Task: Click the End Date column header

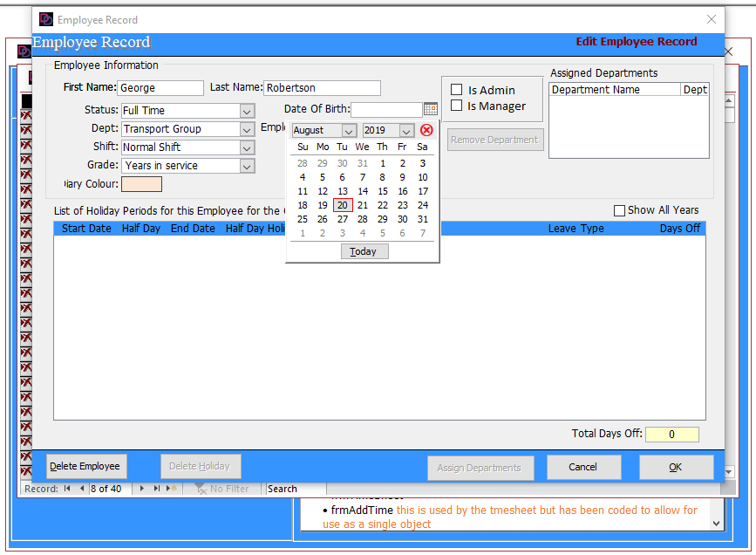Action: point(193,229)
